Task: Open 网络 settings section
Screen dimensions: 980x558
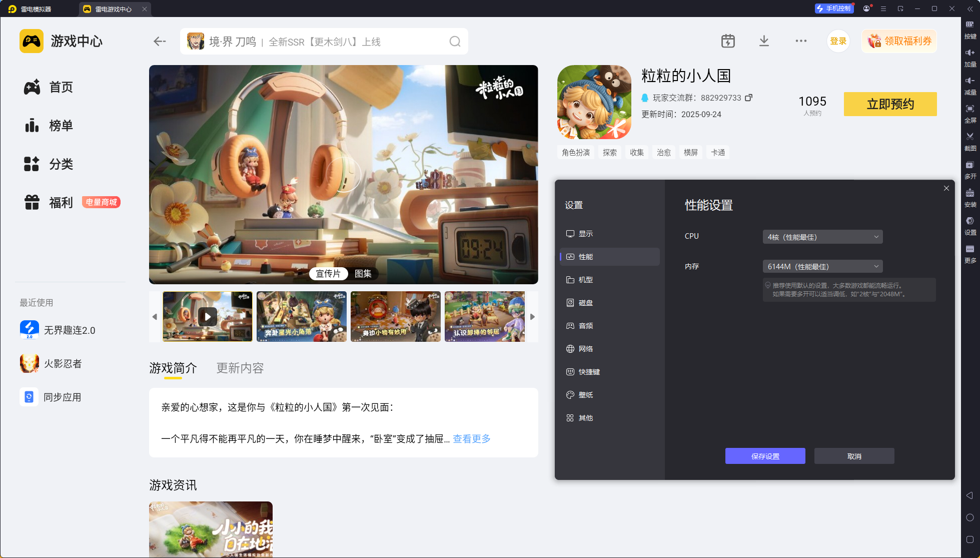Action: [585, 349]
